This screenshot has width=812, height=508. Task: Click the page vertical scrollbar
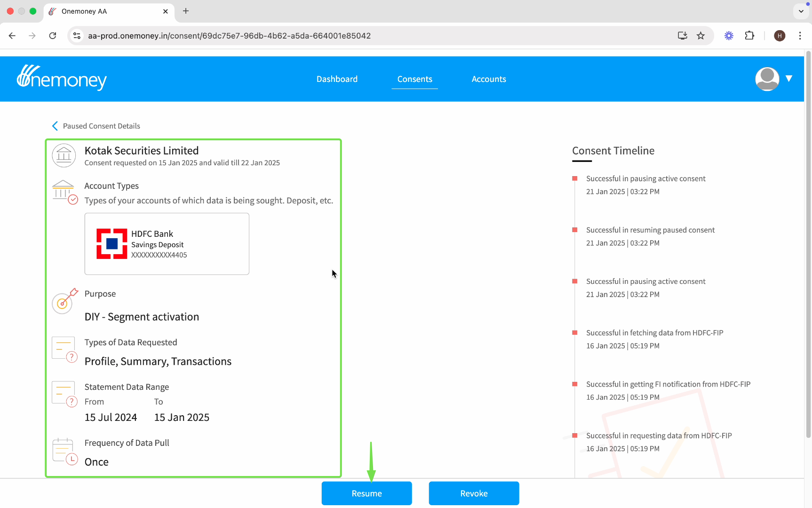[x=808, y=245]
